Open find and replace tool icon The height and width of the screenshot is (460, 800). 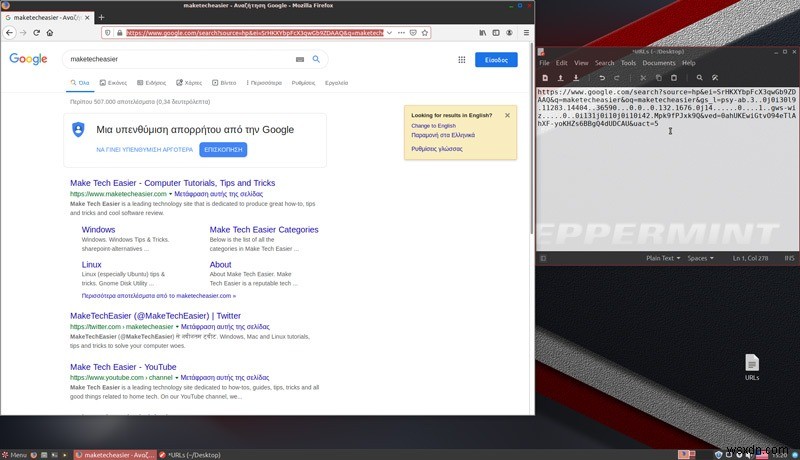(x=715, y=78)
